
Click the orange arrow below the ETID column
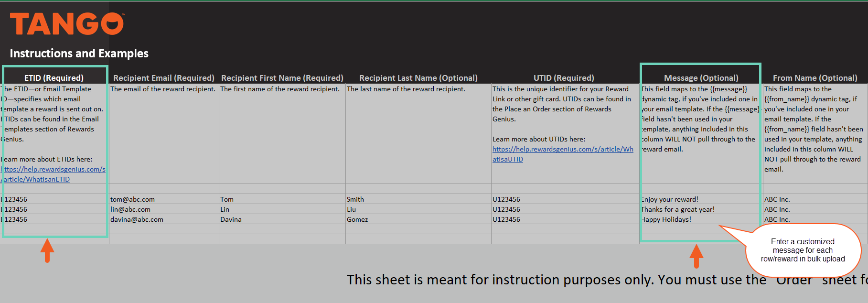(x=47, y=250)
